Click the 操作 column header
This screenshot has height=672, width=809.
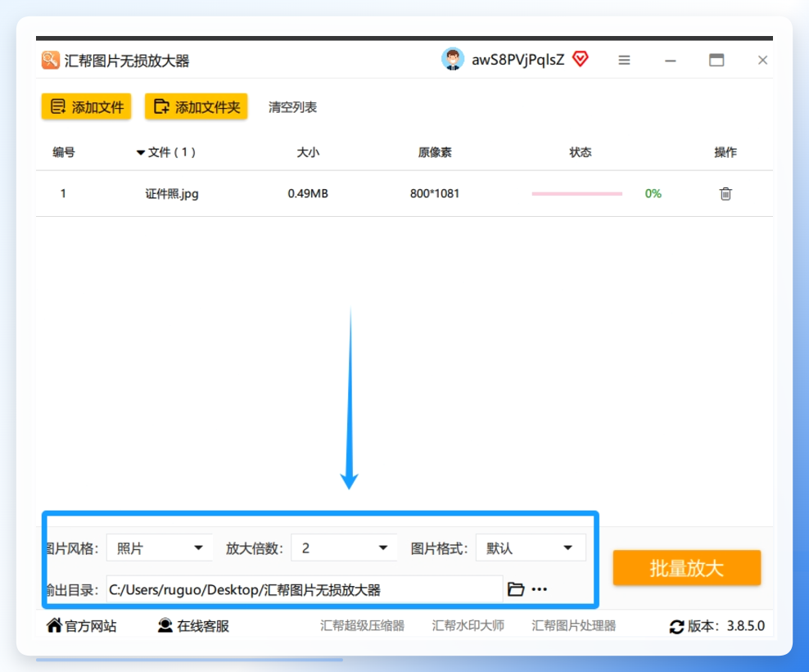point(725,152)
